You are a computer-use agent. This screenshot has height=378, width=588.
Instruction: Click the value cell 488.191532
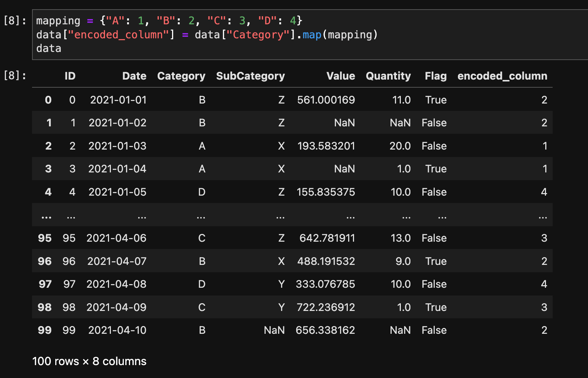[326, 261]
